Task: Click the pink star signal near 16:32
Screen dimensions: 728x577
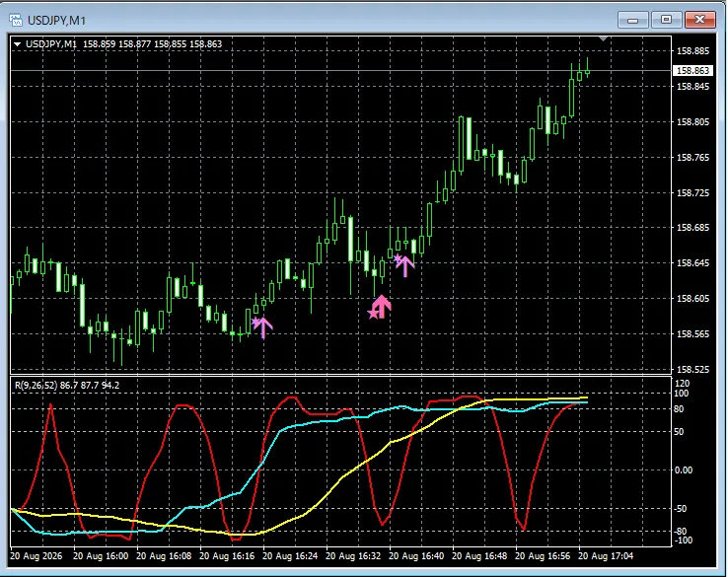Action: point(373,315)
